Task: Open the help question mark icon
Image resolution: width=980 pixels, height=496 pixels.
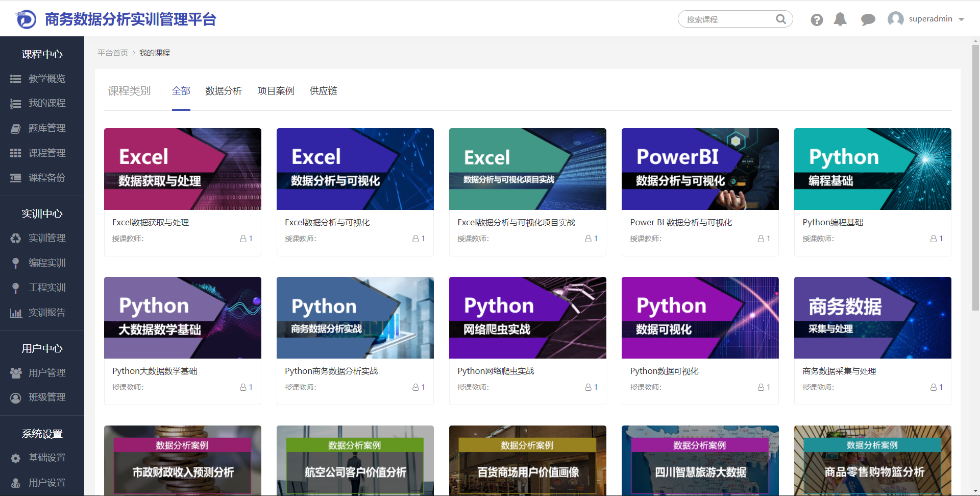Action: tap(817, 19)
